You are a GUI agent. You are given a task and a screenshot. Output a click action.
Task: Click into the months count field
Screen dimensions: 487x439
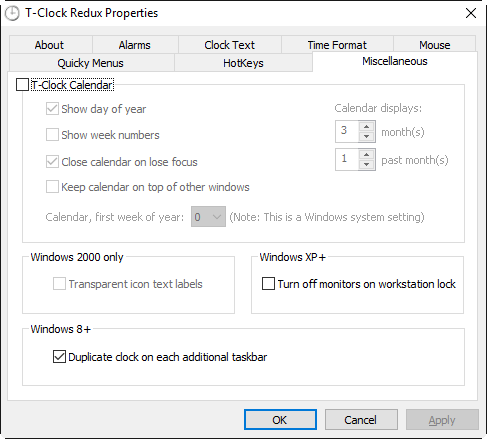click(347, 131)
